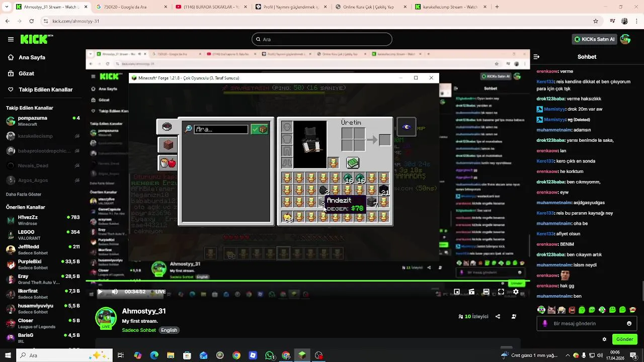This screenshot has height=362, width=644.
Task: Show hidden system tray icons
Action: point(568,355)
